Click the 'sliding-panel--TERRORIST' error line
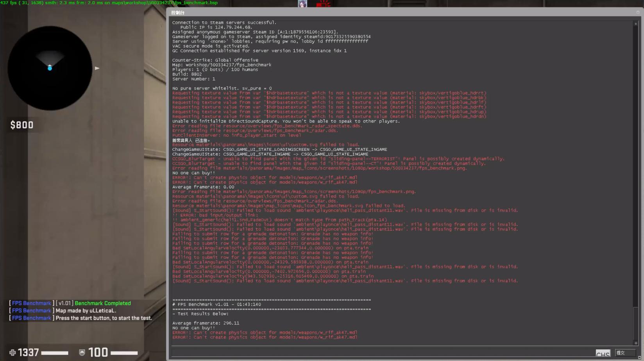Viewport: 644px width, 361px height. click(x=338, y=159)
